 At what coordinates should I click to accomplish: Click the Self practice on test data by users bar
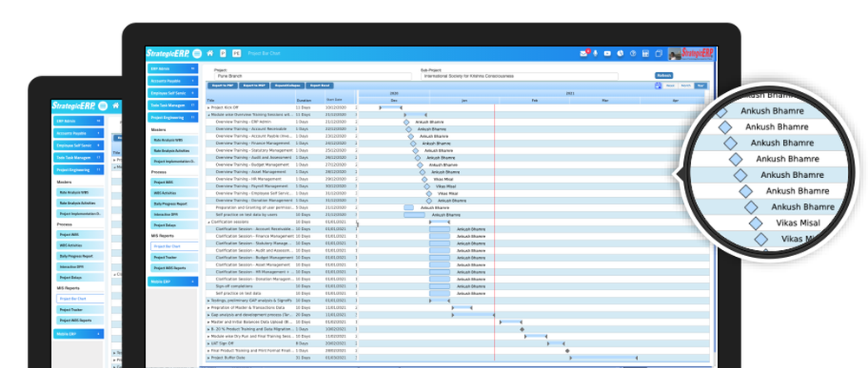[415, 214]
